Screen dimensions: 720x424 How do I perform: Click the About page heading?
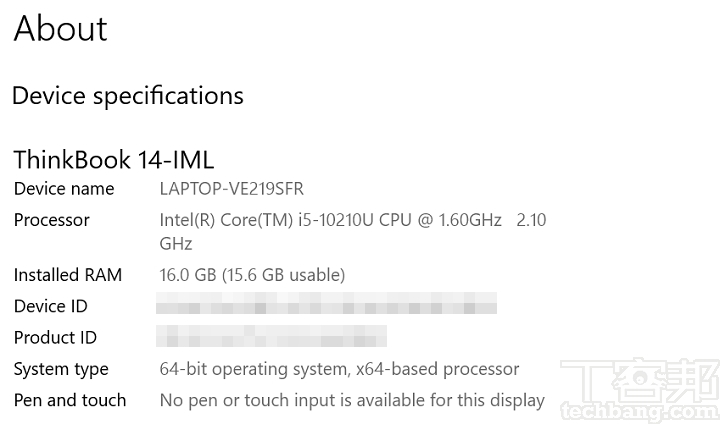coord(60,29)
